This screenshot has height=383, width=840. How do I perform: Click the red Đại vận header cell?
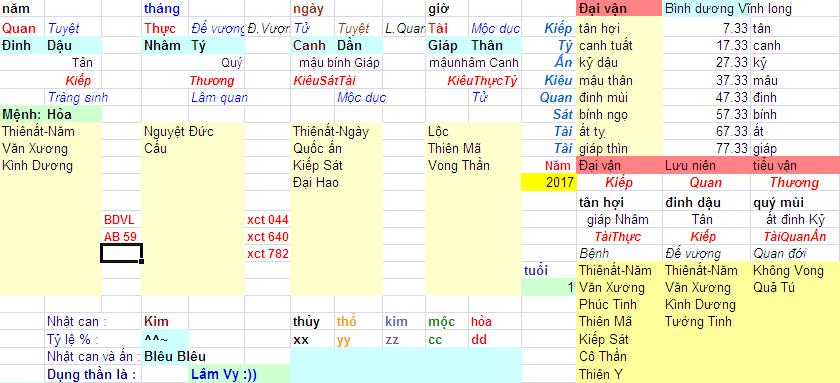click(x=619, y=9)
